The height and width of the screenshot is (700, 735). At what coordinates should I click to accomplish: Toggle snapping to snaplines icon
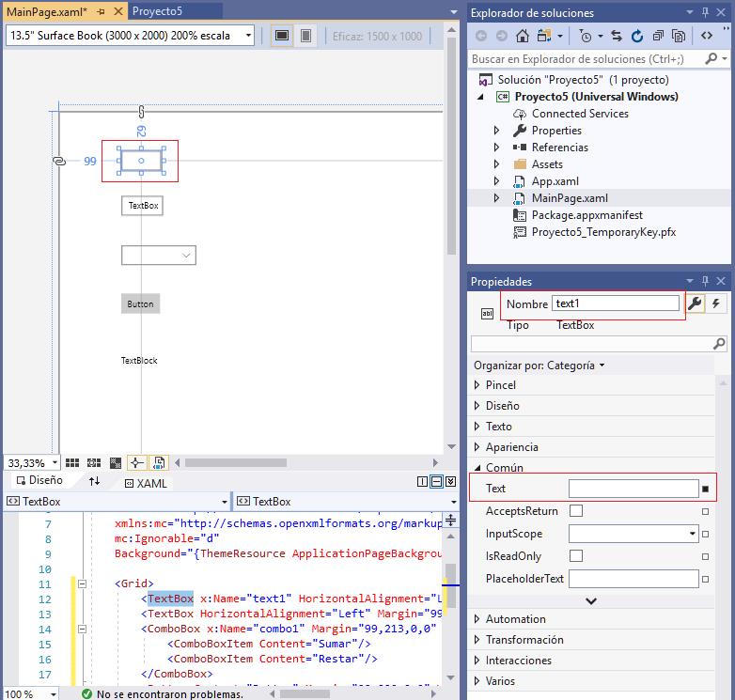137,463
